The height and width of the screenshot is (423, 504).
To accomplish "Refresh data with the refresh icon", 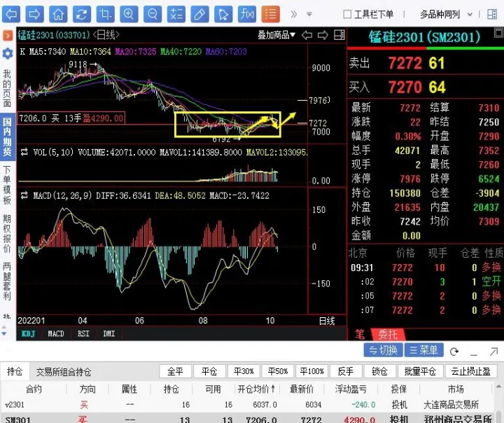I will (x=82, y=14).
